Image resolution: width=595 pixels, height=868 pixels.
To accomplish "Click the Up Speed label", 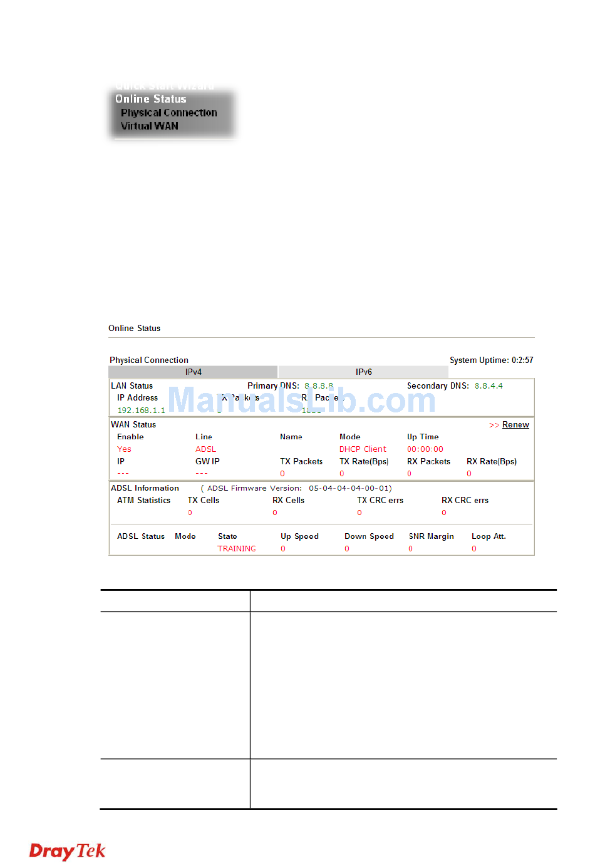I will (299, 536).
